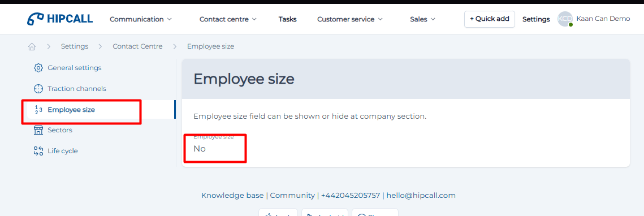Click the Employee size numbers icon
644x216 pixels.
38,110
